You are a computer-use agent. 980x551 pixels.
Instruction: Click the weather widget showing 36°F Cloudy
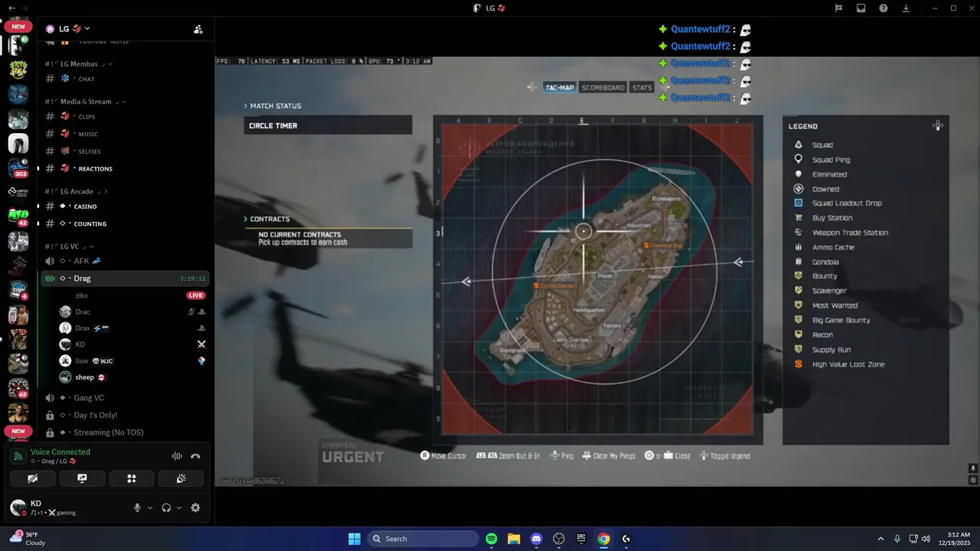29,539
